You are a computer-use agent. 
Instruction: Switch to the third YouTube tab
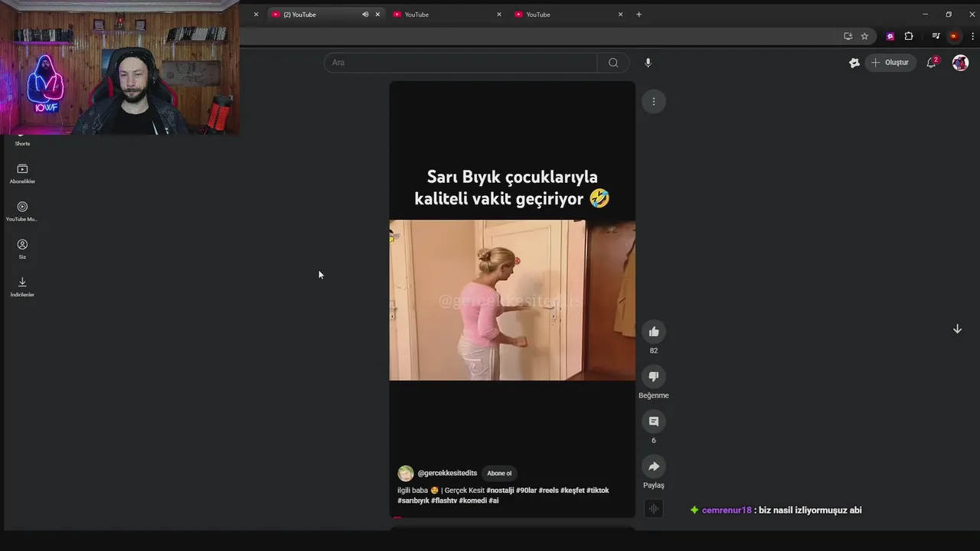(x=569, y=15)
